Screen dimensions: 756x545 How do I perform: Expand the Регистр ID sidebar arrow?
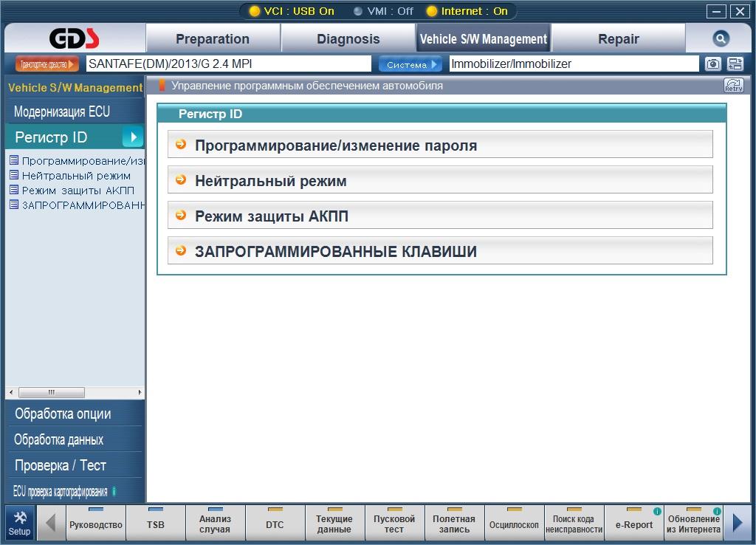(132, 137)
